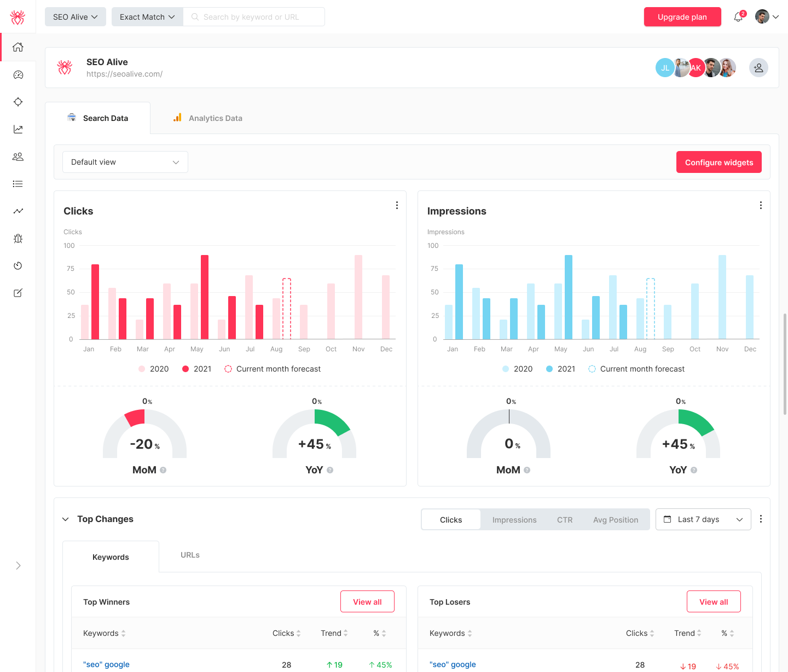Click the AK team member avatar
The image size is (788, 672).
[696, 68]
